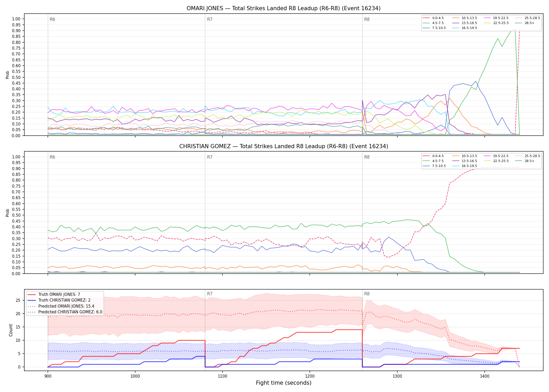Click the 0.50 tick on Christian Gomez Prob axis

point(16,215)
